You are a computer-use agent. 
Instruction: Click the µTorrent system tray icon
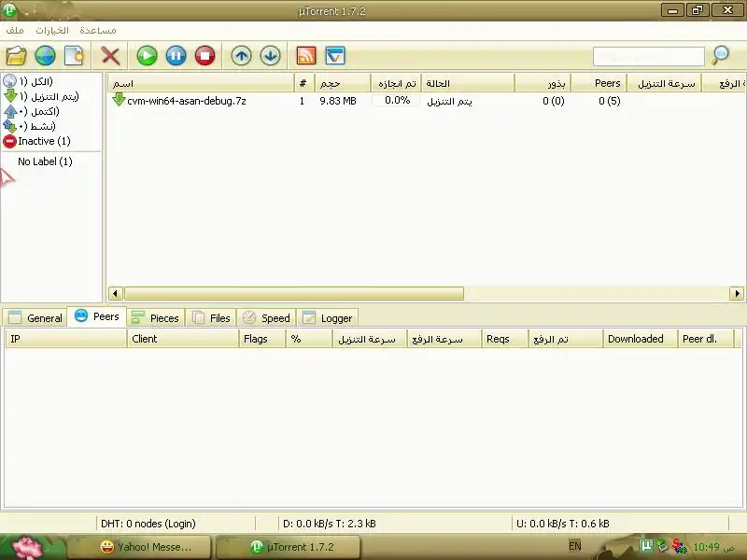646,545
